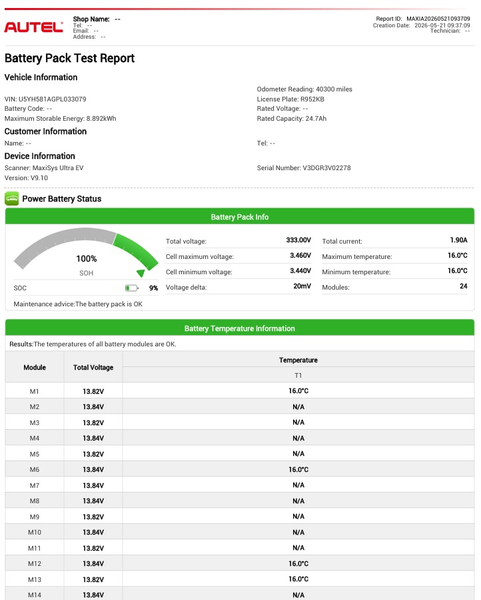Click the Cell minimum voltage 3.440V value
The width and height of the screenshot is (481, 600).
click(x=300, y=271)
